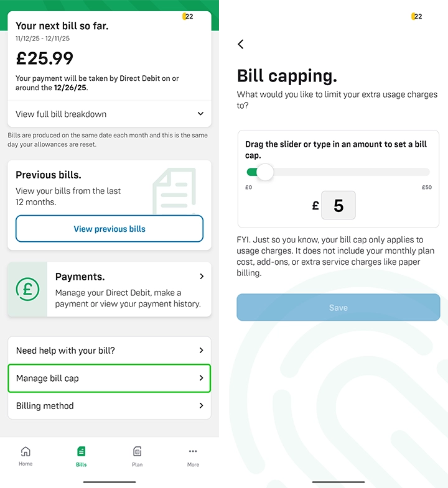Tap the pound sign Payments icon
Screen dimensions: 448x488
(27, 288)
